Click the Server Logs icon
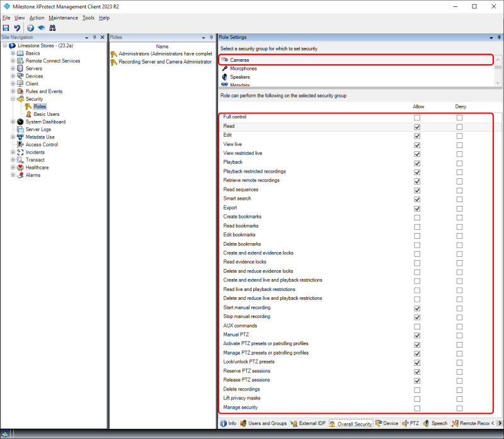This screenshot has height=439, width=504. pos(20,130)
